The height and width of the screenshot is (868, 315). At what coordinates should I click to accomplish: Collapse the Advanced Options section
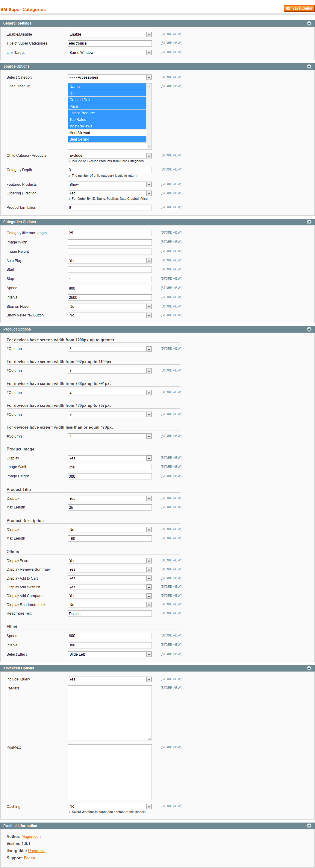click(309, 668)
